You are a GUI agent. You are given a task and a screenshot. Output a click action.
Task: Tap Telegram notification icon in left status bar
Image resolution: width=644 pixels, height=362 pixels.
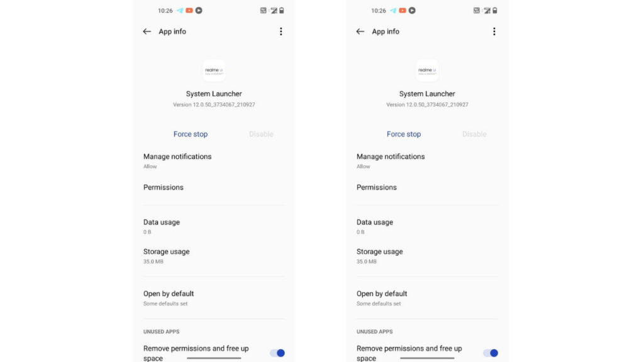(180, 11)
